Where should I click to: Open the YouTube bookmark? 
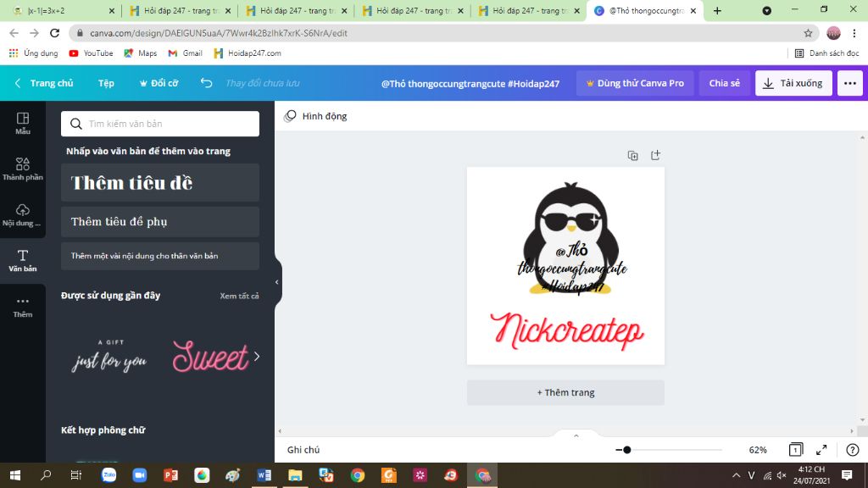click(91, 53)
